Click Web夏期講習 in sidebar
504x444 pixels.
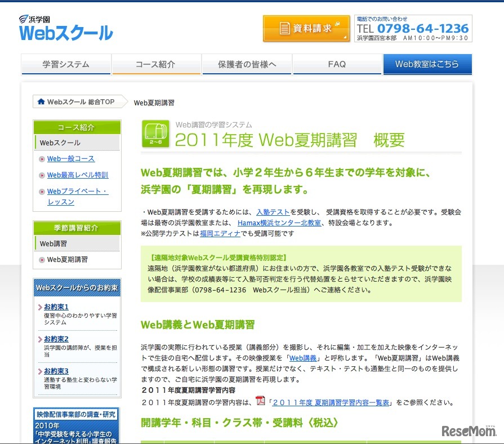67,259
